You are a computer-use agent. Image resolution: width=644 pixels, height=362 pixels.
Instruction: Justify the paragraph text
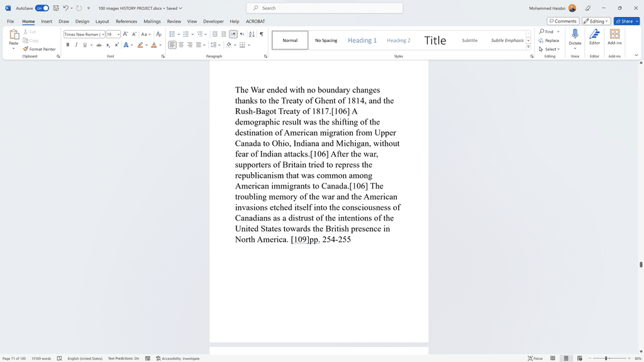199,45
